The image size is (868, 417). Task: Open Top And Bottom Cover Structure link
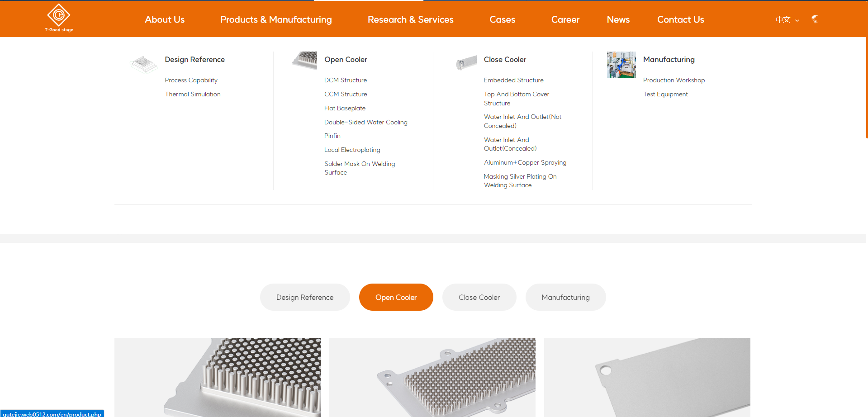click(516, 99)
